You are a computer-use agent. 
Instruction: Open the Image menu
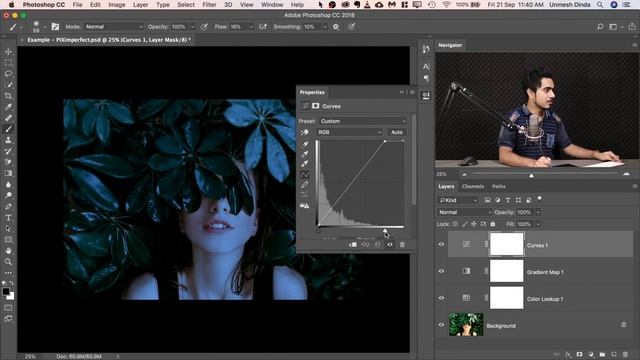click(x=117, y=5)
